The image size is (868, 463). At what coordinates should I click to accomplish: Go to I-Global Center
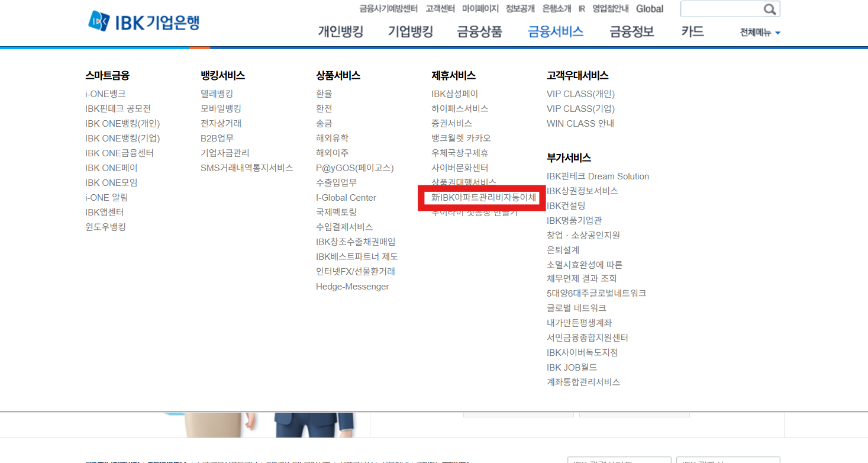point(346,197)
